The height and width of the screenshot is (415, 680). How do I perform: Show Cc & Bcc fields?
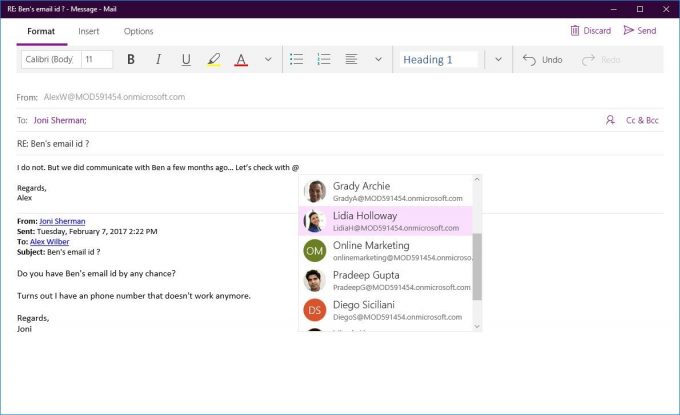click(642, 121)
